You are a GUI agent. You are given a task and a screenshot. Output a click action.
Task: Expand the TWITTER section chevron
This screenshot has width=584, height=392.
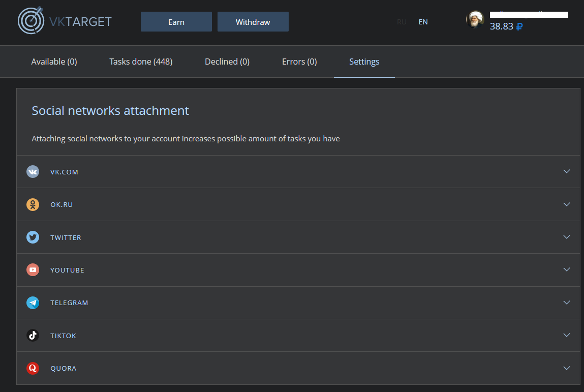coord(567,237)
